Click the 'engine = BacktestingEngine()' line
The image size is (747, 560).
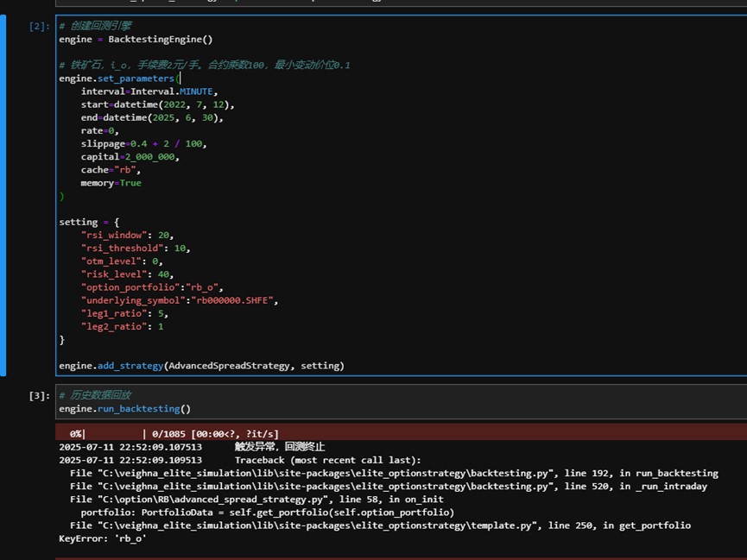click(x=136, y=39)
